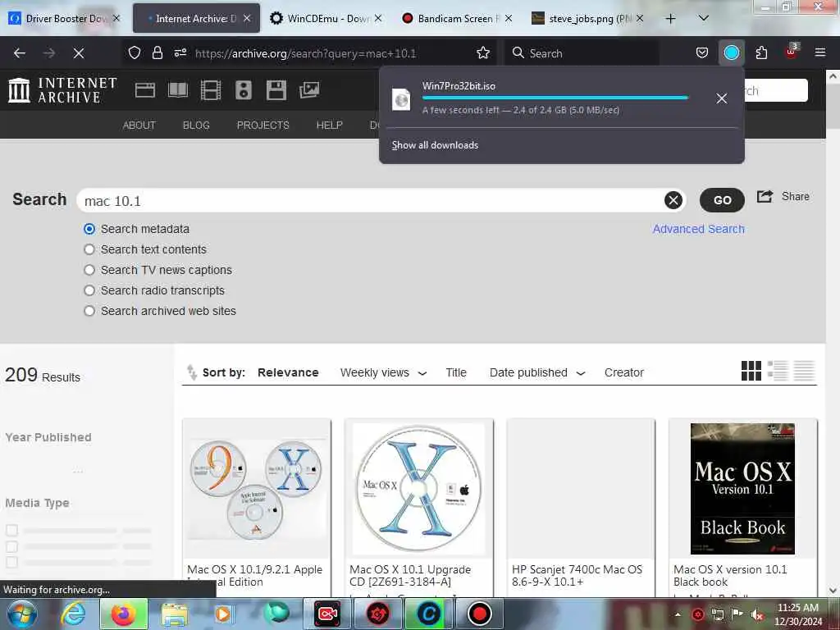Open Mac OS X 10.1/9.2.1 discs thumbnail
Screen dimensions: 840x630
coord(257,489)
